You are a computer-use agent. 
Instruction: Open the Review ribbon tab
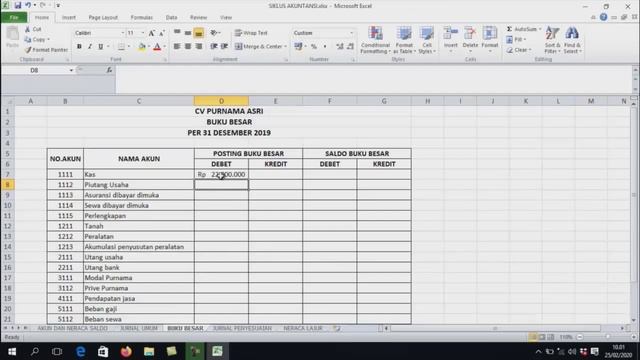pos(198,18)
